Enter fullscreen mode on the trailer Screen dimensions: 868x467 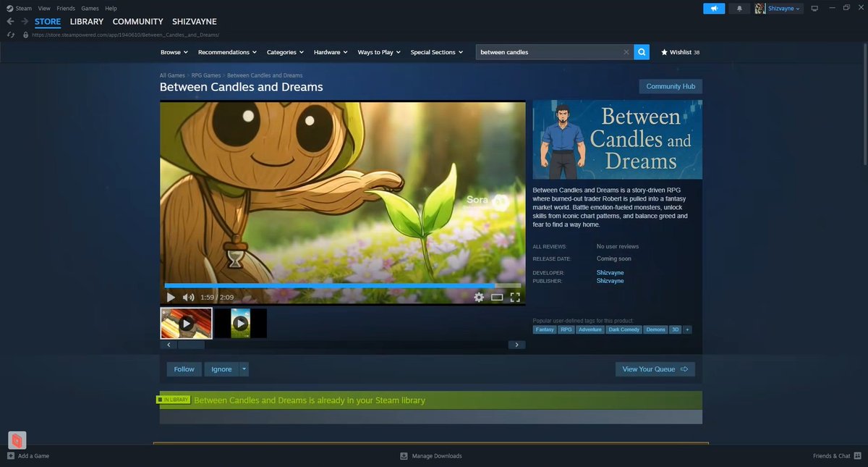coord(516,297)
